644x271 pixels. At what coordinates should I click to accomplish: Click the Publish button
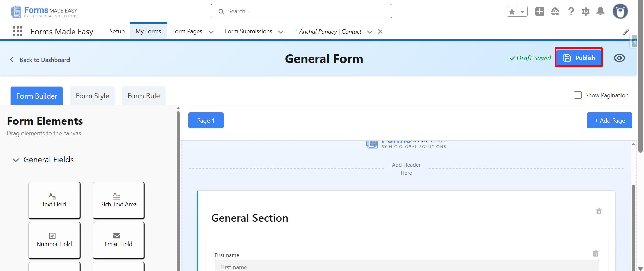click(x=579, y=58)
